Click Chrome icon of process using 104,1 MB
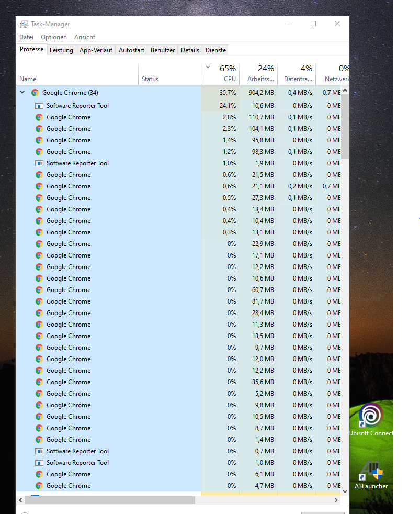Image resolution: width=420 pixels, height=514 pixels. (39, 129)
